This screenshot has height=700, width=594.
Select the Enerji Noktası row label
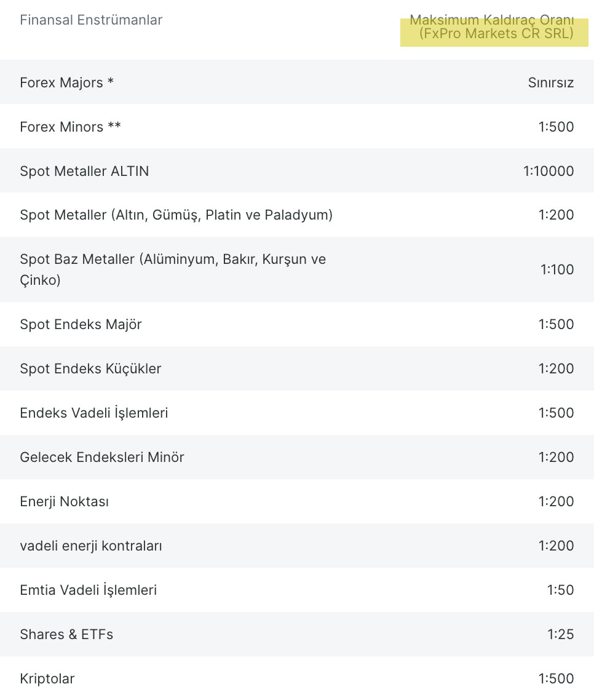65,501
